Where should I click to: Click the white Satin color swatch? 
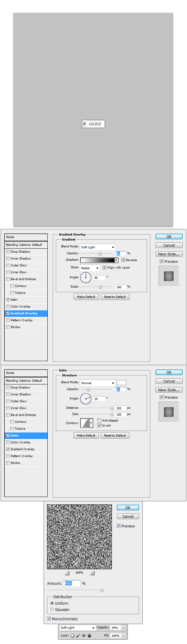121,383
